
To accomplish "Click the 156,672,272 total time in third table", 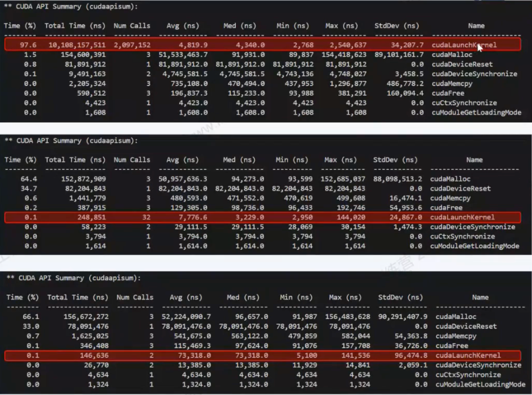I will coord(86,317).
